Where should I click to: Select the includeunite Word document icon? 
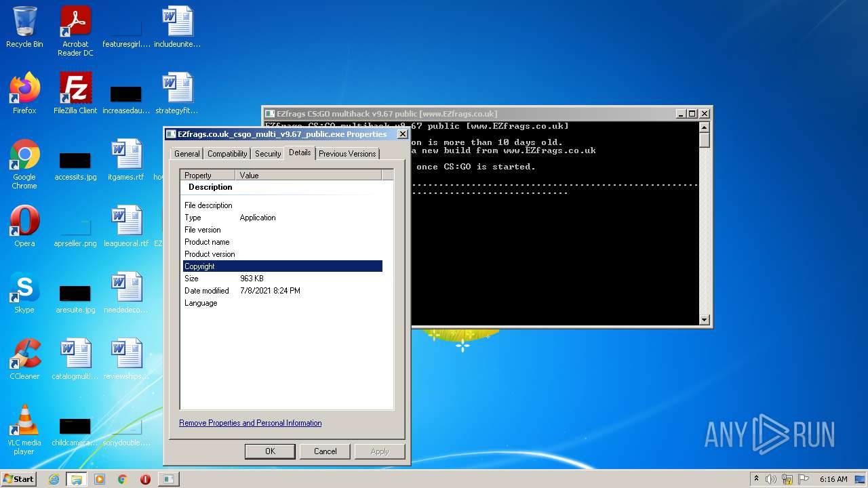click(x=177, y=27)
